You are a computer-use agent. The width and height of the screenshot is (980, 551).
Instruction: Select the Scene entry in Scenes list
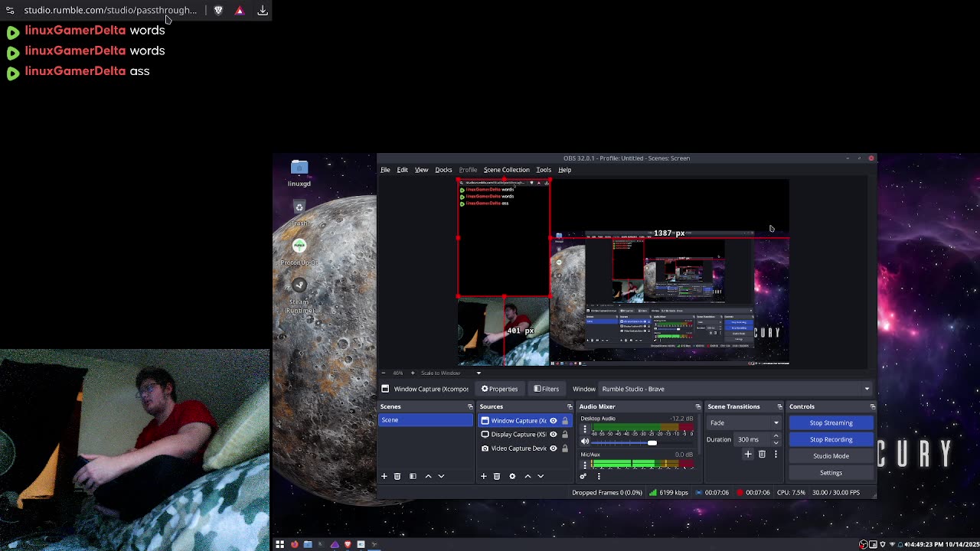click(426, 420)
